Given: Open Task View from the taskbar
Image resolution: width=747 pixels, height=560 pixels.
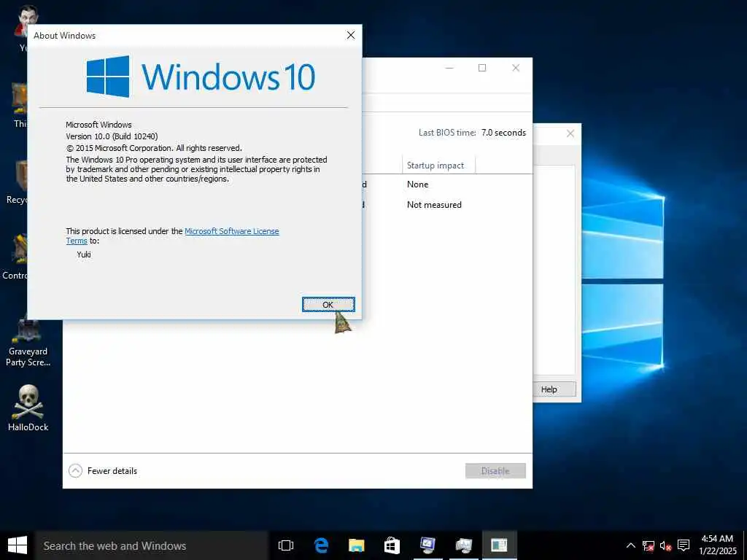Looking at the screenshot, I should 286,545.
